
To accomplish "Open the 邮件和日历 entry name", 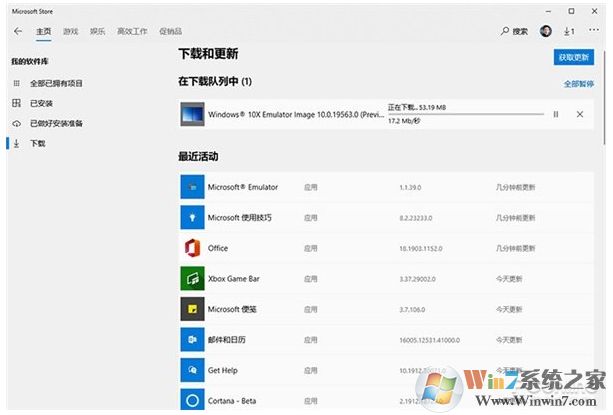I will 227,340.
